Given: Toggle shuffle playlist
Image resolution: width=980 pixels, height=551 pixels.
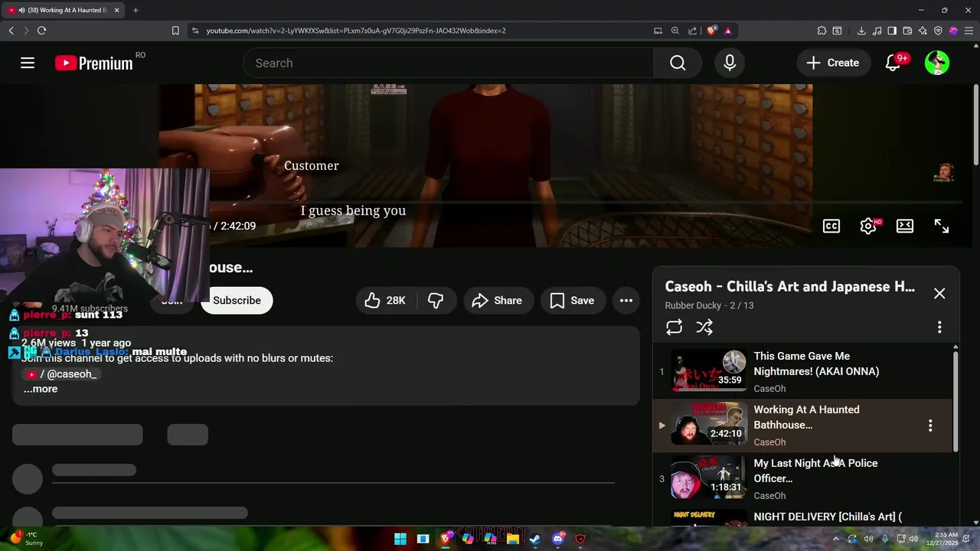Looking at the screenshot, I should point(704,328).
